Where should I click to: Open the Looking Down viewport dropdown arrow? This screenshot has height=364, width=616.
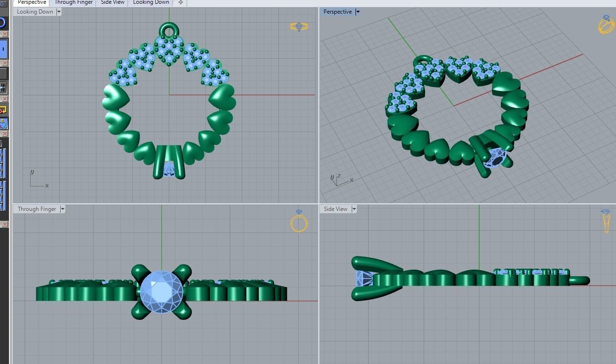tap(59, 12)
